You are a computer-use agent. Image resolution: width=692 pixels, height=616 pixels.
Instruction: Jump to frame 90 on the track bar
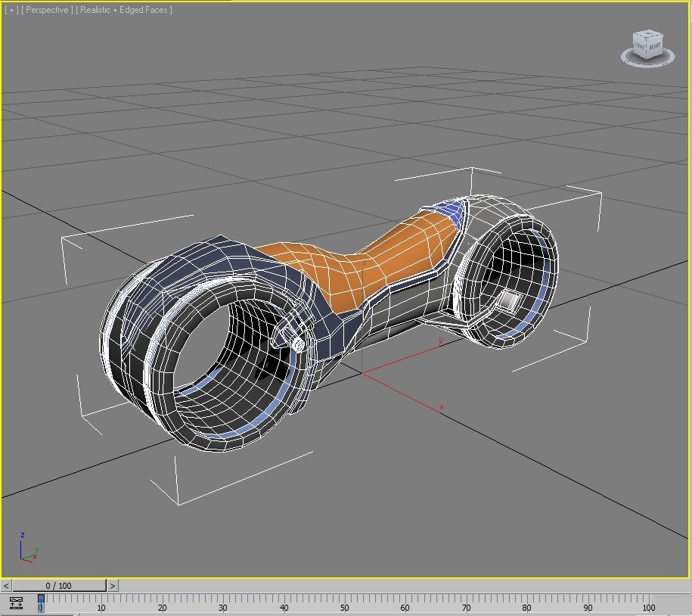point(588,608)
